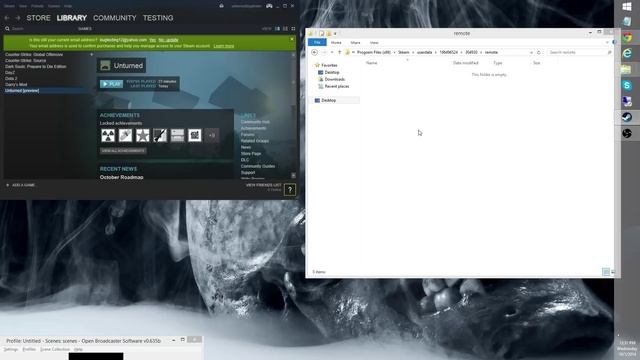
Task: Open the Share ribbon tab in Explorer
Action: pyautogui.click(x=355, y=42)
